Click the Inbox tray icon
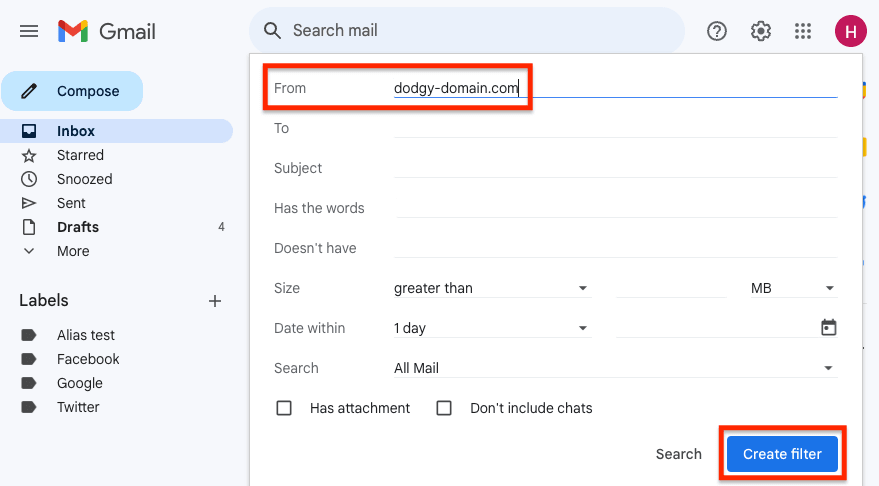879x486 pixels. click(x=29, y=131)
